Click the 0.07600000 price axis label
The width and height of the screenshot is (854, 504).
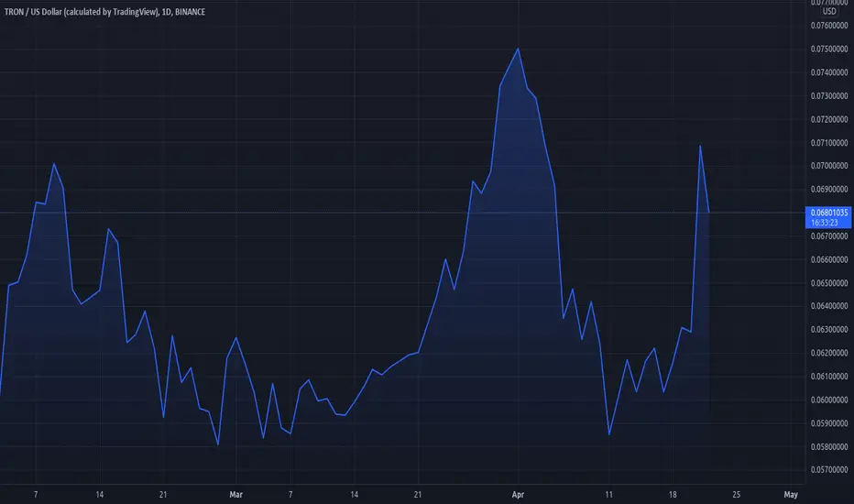[x=829, y=26]
